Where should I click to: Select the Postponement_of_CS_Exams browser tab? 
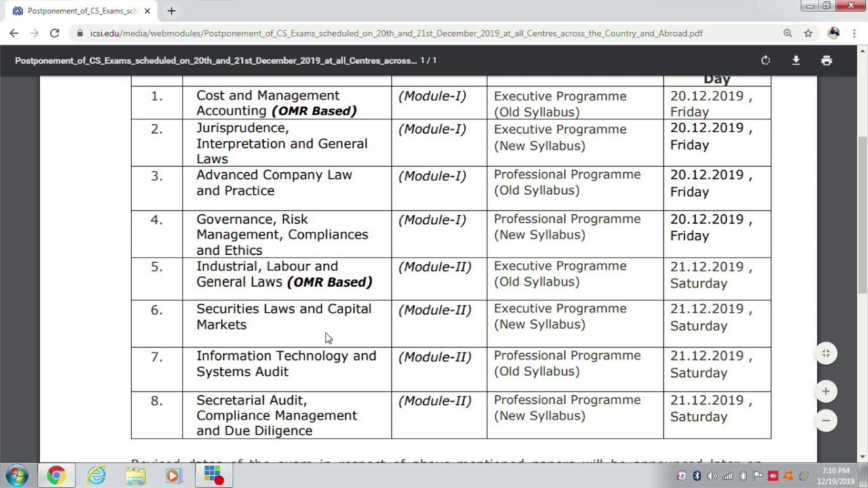81,11
